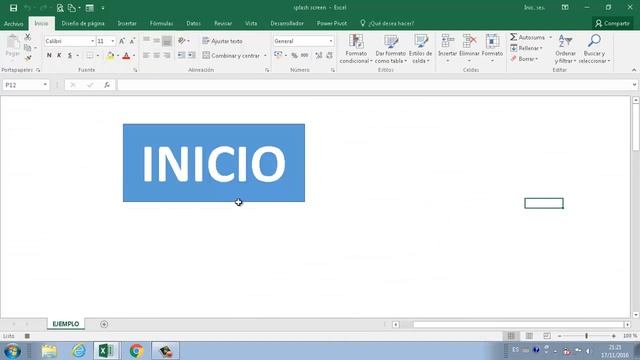Screen dimensions: 640x360
Task: Switch to the Diseño de página tab
Action: [x=83, y=24]
